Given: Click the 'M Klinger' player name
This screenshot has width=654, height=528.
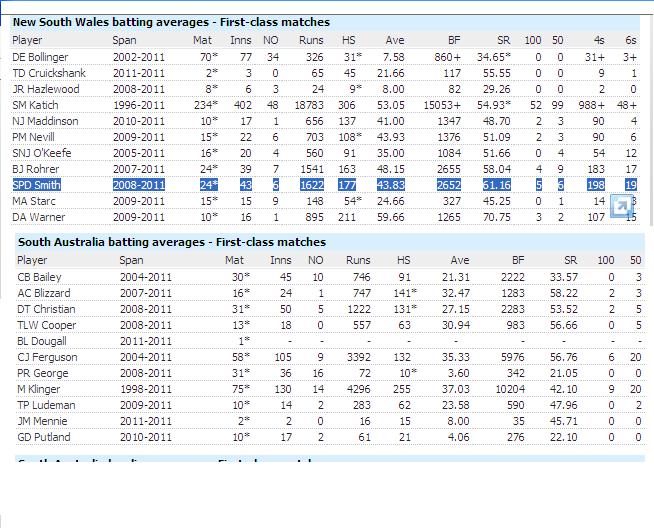Looking at the screenshot, I should 38,389.
